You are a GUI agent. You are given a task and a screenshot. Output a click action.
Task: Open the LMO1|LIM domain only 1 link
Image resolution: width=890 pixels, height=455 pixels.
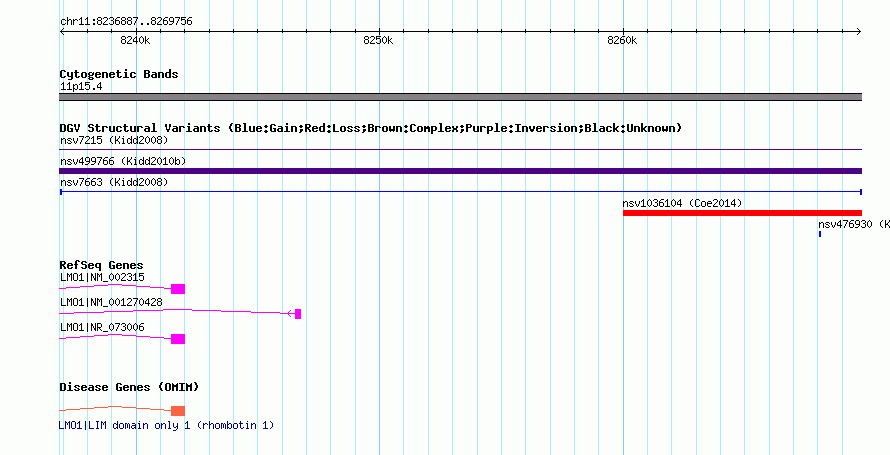click(x=166, y=425)
